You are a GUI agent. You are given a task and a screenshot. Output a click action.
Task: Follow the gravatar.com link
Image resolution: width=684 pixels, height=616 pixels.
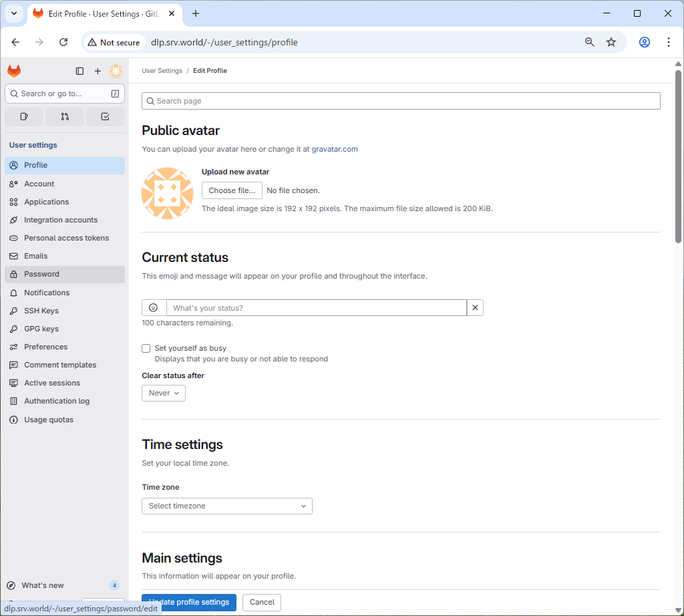click(334, 149)
